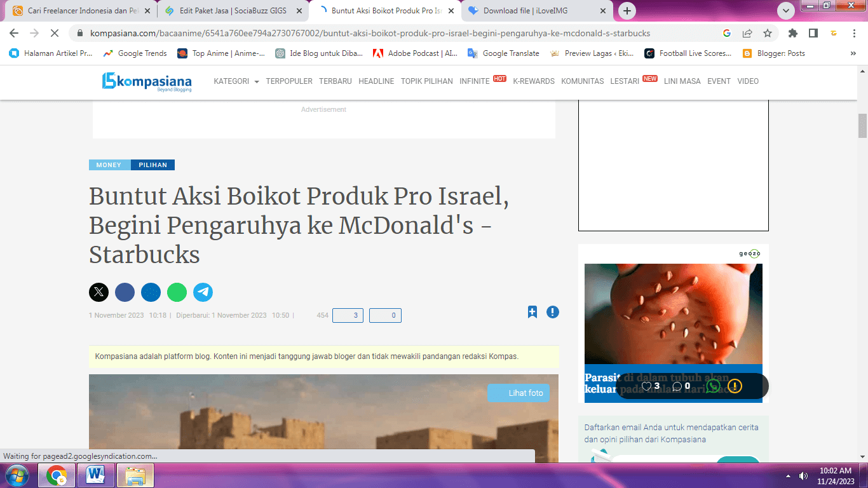Click the volume speaker tray icon
This screenshot has height=488, width=868.
click(803, 476)
